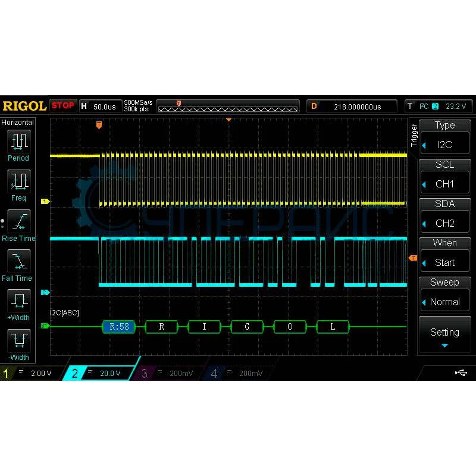The image size is (476, 476).
Task: Toggle channel 1 at 2.00 V
Action: pos(33,373)
